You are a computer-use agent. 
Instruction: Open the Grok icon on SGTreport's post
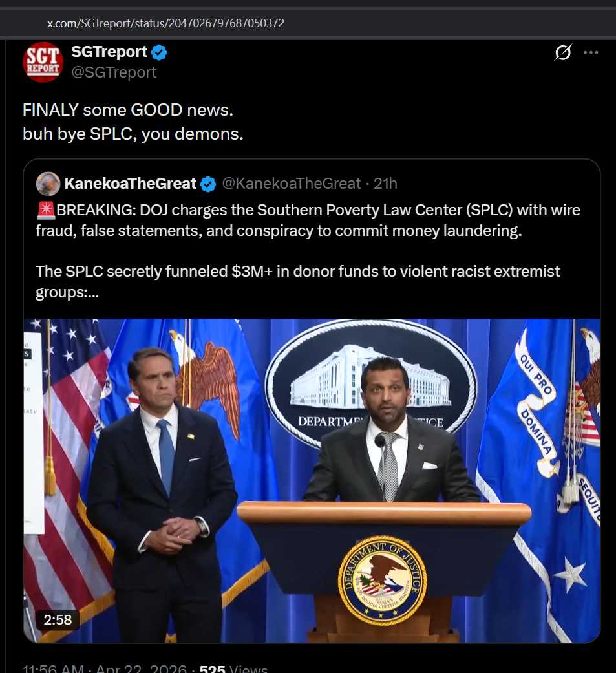point(563,53)
